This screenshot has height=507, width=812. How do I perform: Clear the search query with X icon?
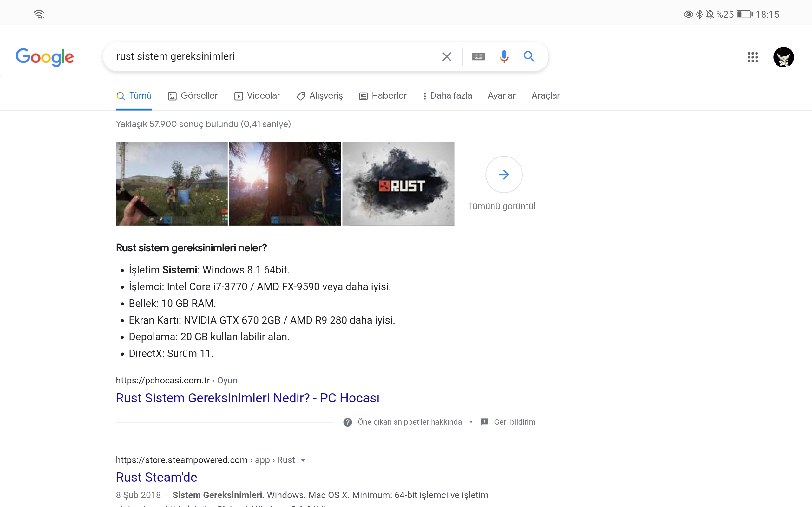[x=447, y=57]
